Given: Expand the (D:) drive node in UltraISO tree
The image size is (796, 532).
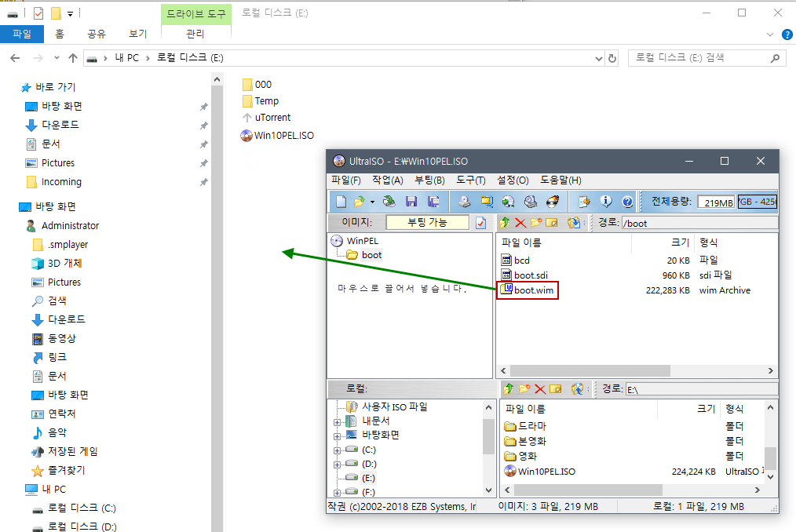Looking at the screenshot, I should click(337, 465).
